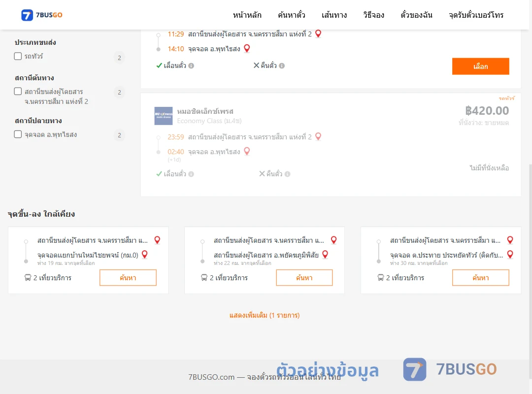Open map pin beside จุดจอดแยกบ้านใหม่ไชยพจน์ (กม.0)
This screenshot has width=532, height=394.
[x=144, y=255]
